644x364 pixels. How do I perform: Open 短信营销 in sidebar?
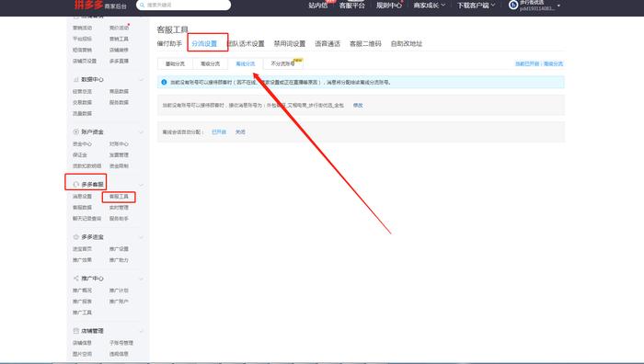82,50
